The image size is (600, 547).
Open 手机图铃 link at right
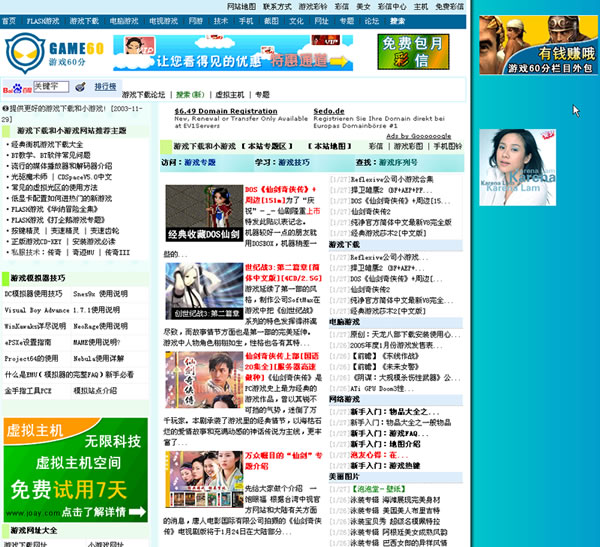pos(448,146)
